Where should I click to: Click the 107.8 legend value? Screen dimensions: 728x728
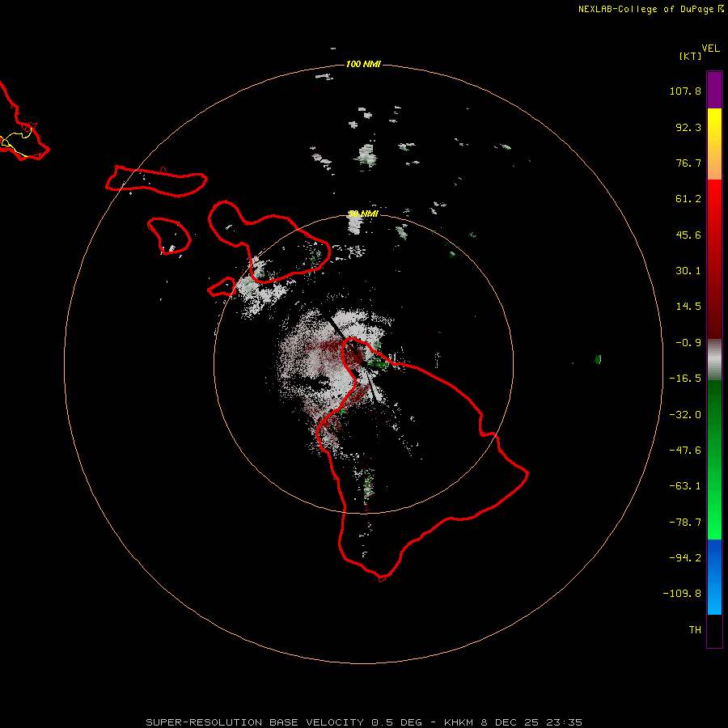point(685,91)
